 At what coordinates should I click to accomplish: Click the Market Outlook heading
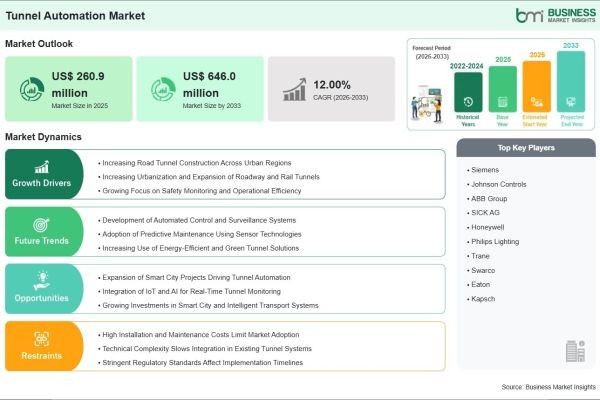tap(39, 44)
